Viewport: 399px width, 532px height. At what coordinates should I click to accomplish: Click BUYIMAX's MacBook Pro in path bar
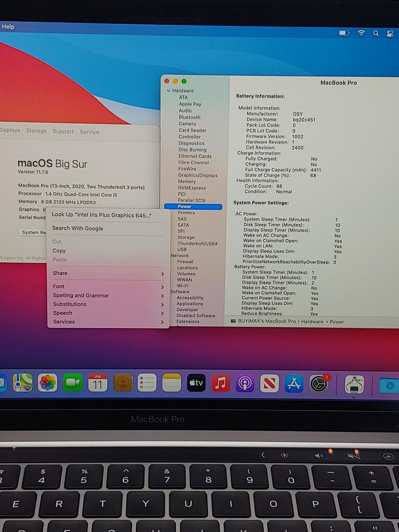(263, 321)
